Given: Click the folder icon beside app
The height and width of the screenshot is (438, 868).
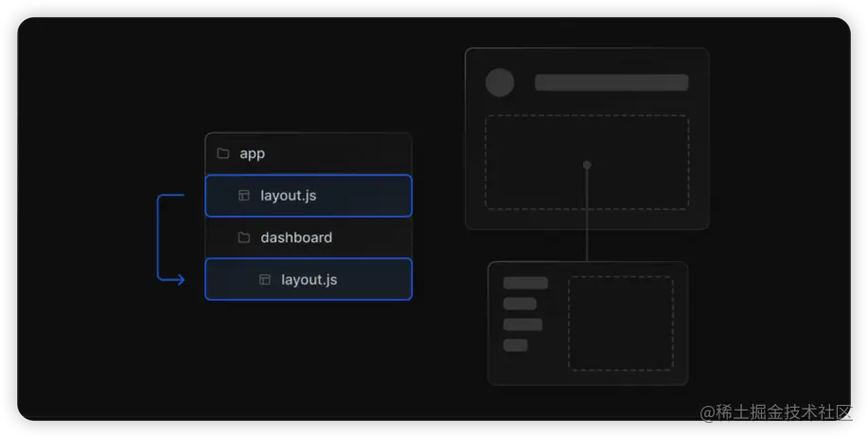Looking at the screenshot, I should 223,153.
